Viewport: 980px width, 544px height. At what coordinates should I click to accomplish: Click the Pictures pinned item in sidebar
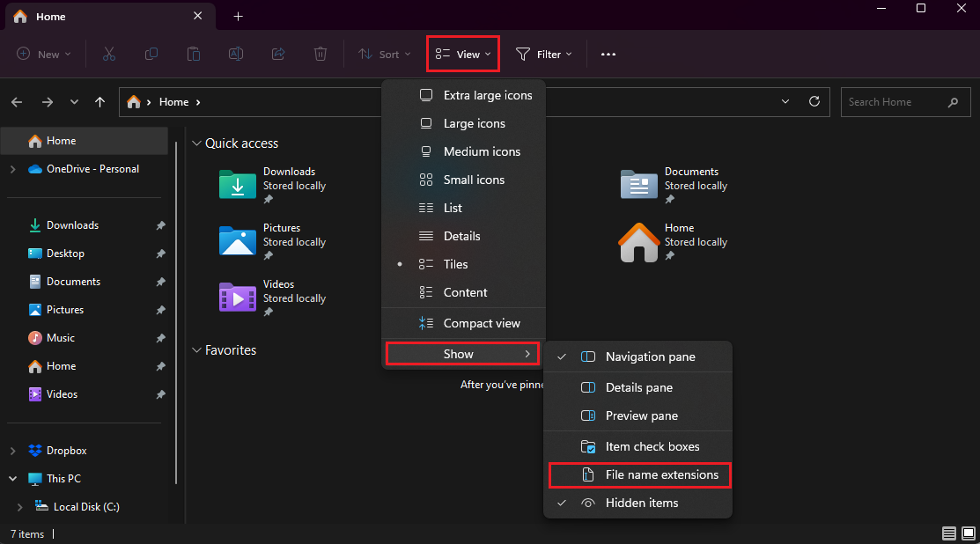tap(66, 309)
